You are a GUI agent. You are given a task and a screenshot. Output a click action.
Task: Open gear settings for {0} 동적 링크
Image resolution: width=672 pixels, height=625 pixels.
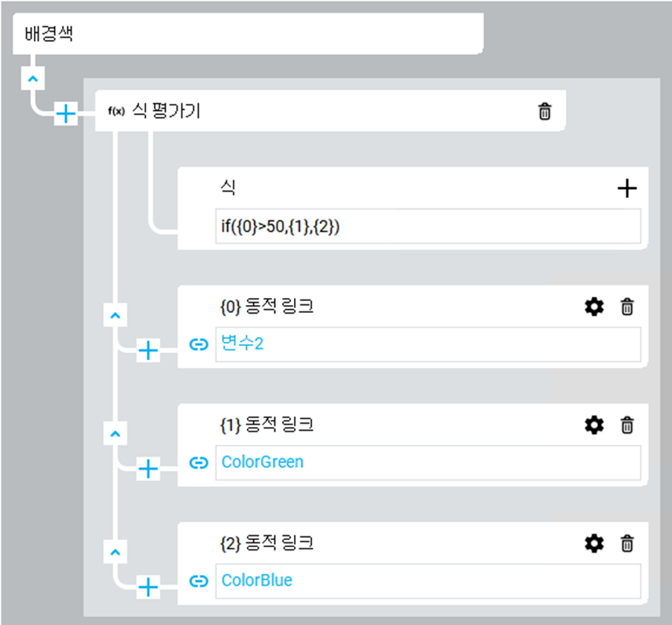[x=594, y=307]
